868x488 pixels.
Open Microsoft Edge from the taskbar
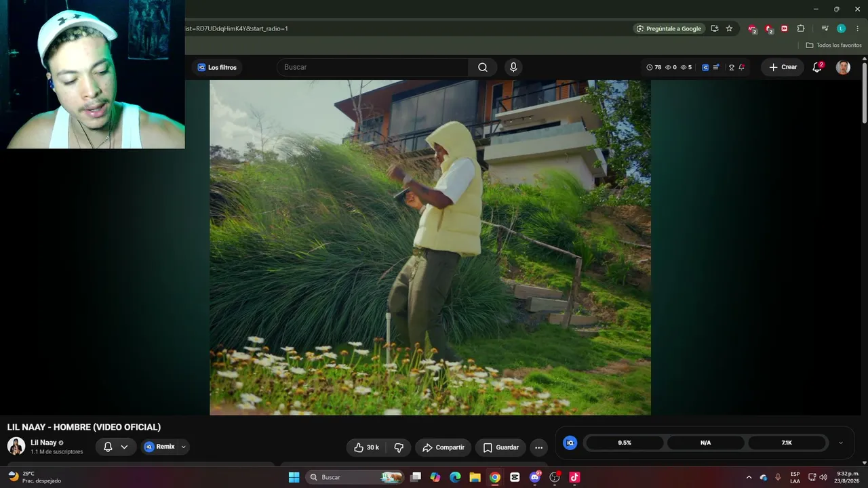455,477
